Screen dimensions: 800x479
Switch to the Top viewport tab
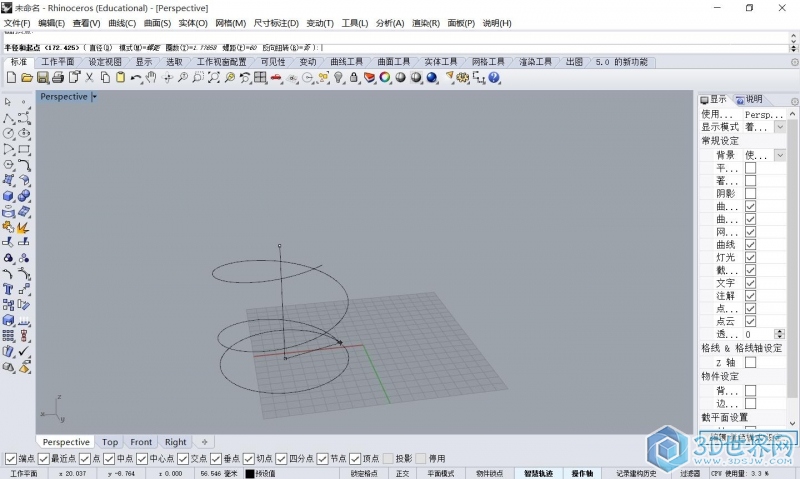pyautogui.click(x=110, y=442)
